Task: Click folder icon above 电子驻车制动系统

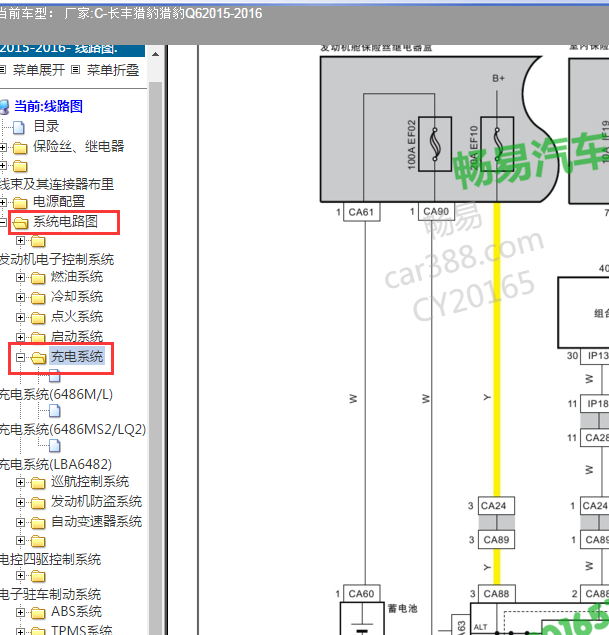Action: tap(38, 576)
